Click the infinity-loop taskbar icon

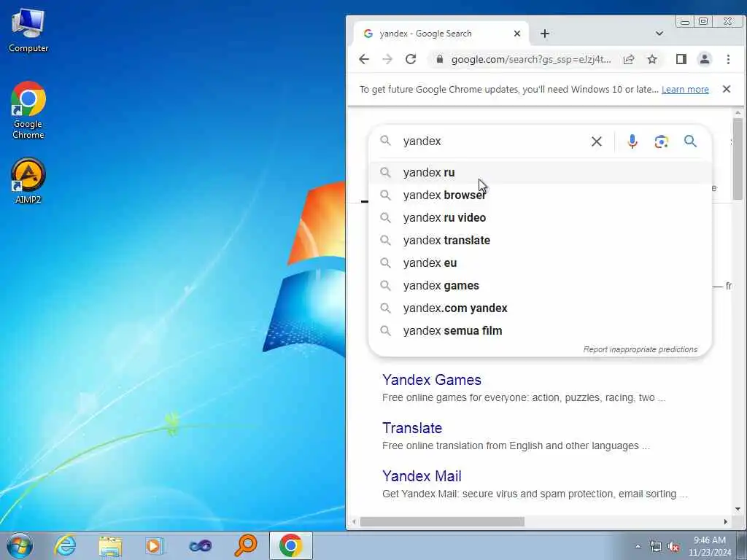(x=200, y=545)
